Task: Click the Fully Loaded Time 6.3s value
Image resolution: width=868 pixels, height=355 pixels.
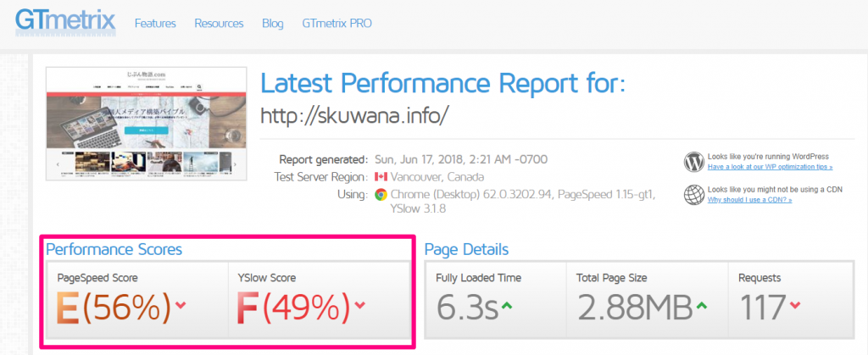Action: tap(467, 308)
